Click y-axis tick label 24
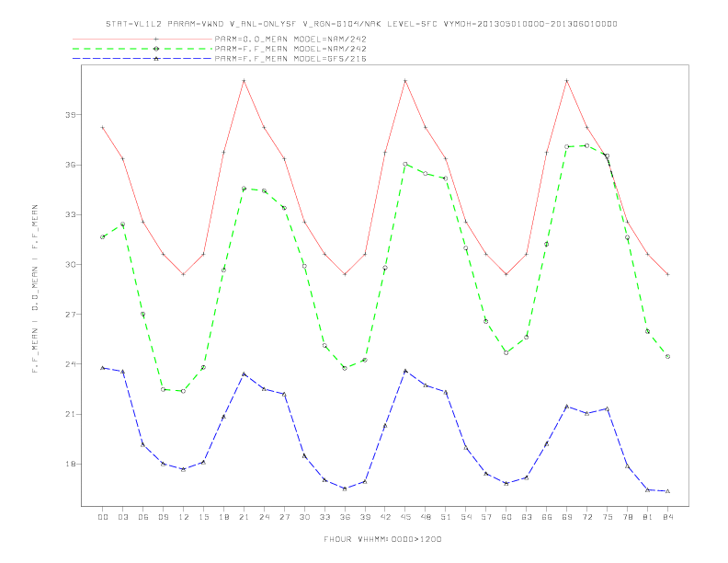728x563 pixels. tap(71, 363)
